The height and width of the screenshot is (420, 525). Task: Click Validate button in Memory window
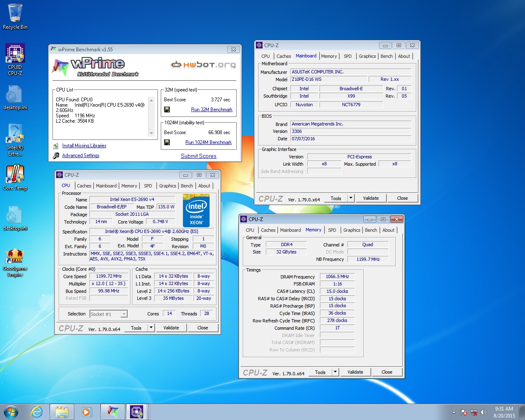click(355, 372)
